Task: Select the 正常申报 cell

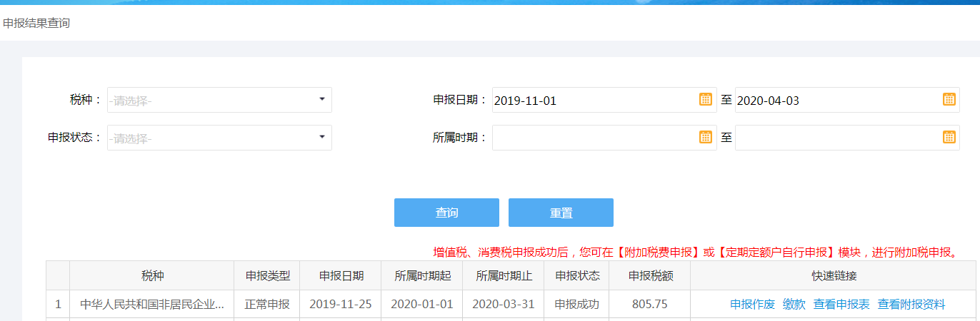Action: [x=267, y=305]
